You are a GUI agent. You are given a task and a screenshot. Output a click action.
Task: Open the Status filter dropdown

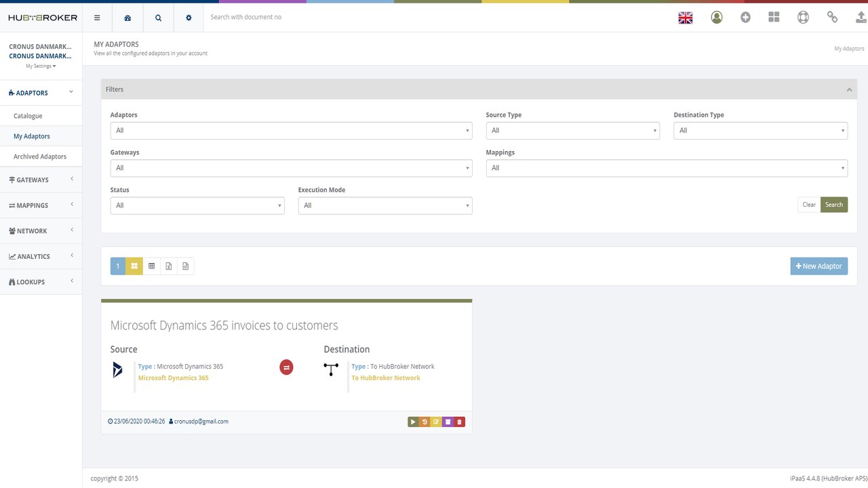(197, 205)
